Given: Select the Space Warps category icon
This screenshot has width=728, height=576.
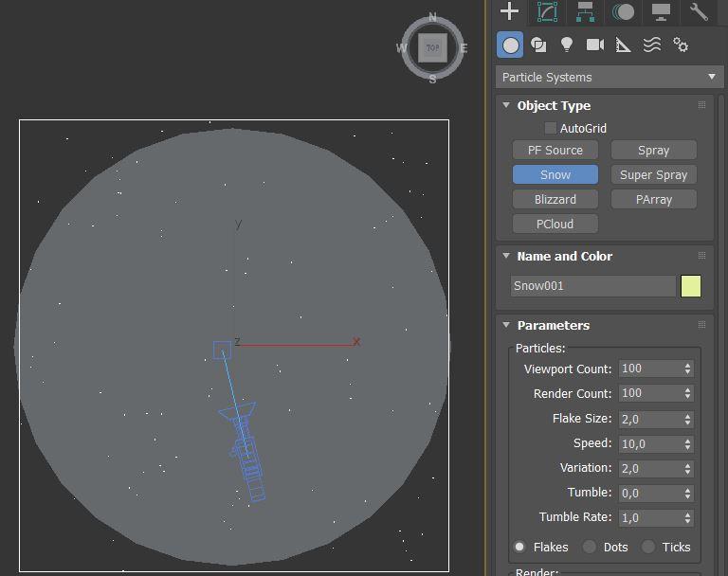Looking at the screenshot, I should (x=652, y=45).
